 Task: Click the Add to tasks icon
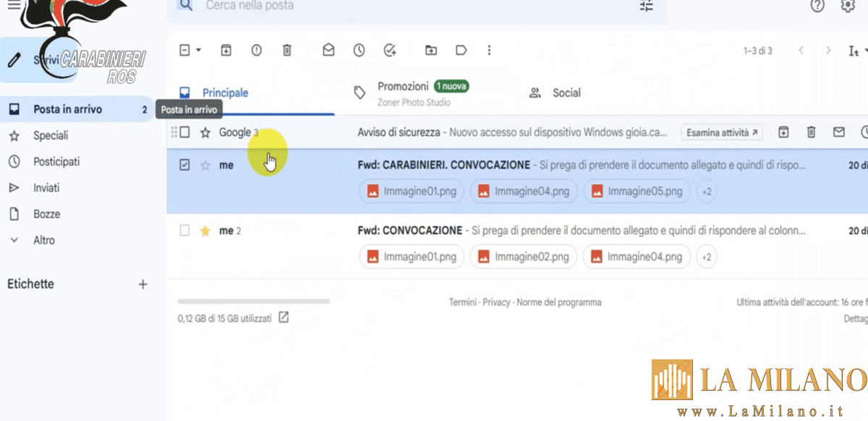[391, 50]
